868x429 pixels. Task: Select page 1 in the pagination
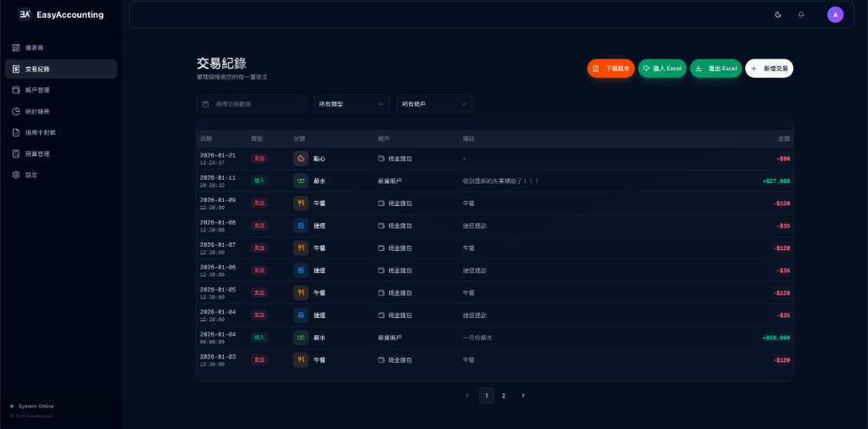(x=486, y=395)
